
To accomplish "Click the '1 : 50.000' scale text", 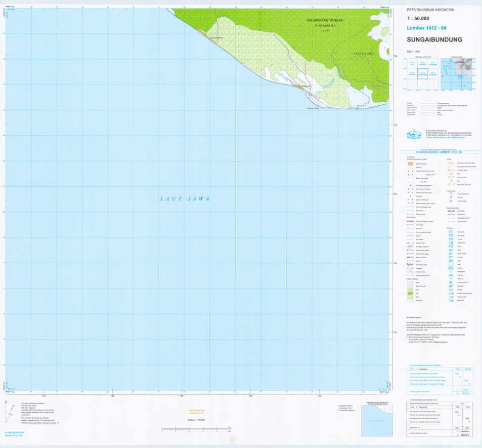I will (418, 18).
